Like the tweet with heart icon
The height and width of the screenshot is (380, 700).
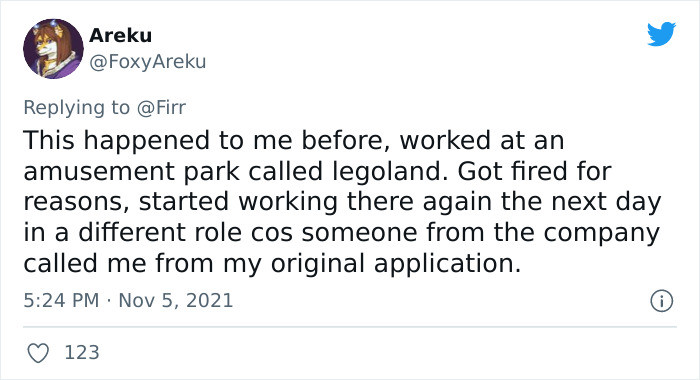38,353
